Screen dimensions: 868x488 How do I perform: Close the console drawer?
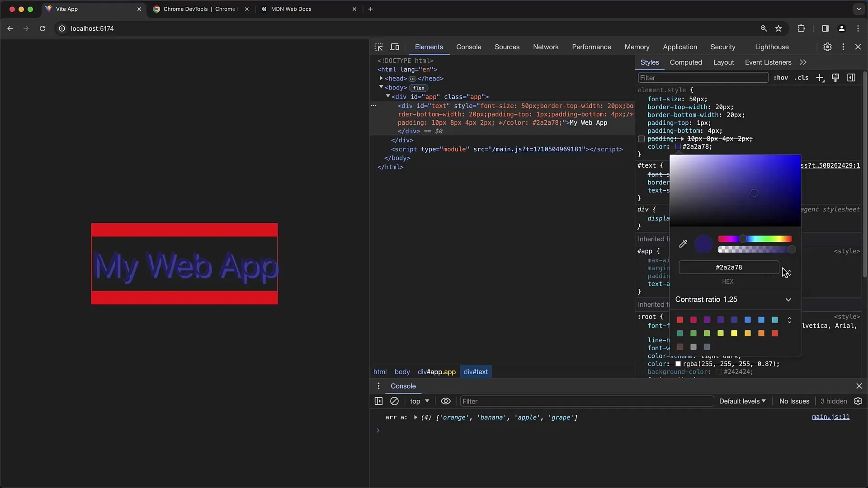click(x=859, y=386)
